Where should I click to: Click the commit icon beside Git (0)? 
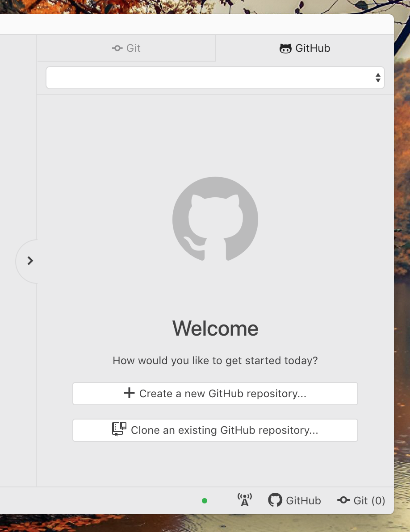(343, 500)
